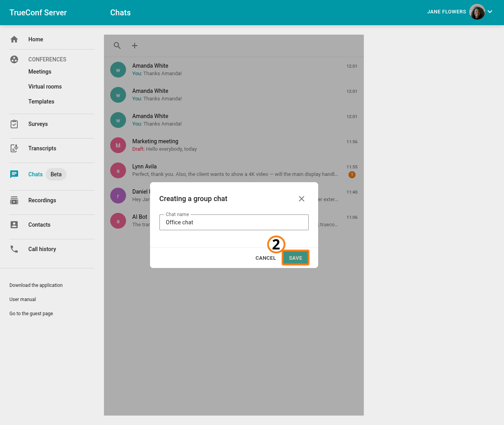The width and height of the screenshot is (504, 425).
Task: Go to Virtual rooms section
Action: pyautogui.click(x=45, y=87)
